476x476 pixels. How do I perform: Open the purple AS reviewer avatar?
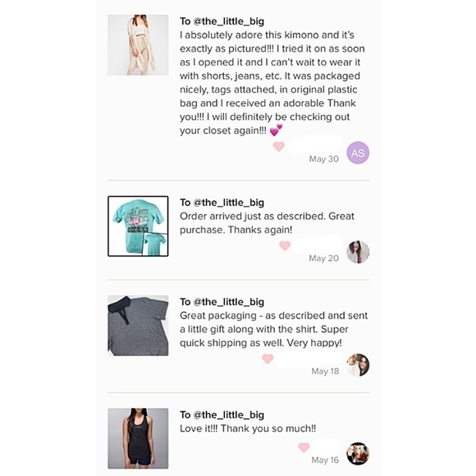[358, 153]
